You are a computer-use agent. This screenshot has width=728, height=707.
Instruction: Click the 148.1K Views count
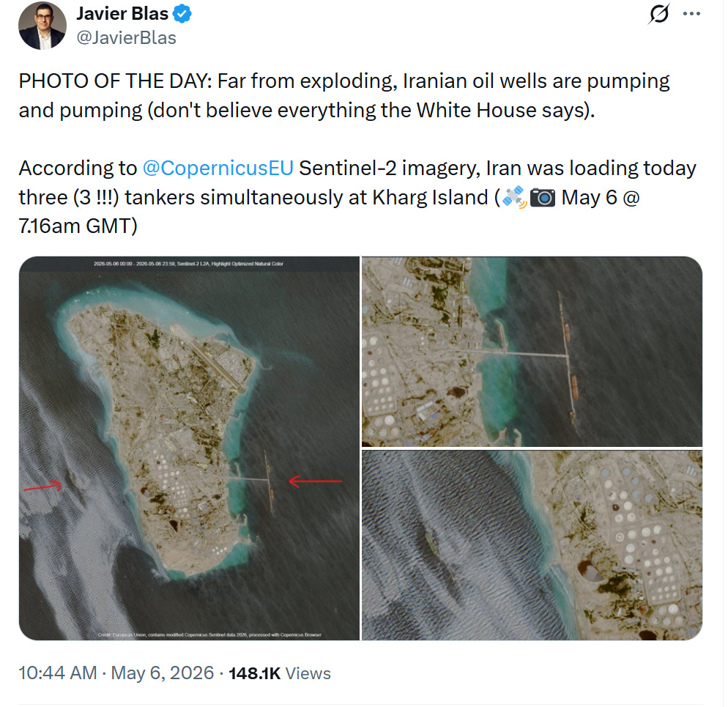[x=280, y=673]
